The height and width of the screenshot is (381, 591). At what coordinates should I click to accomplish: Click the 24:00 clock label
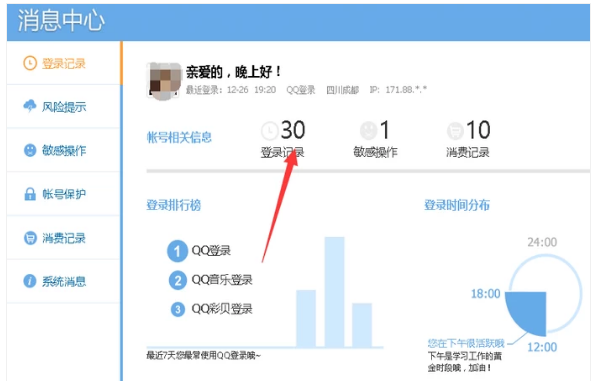[542, 242]
